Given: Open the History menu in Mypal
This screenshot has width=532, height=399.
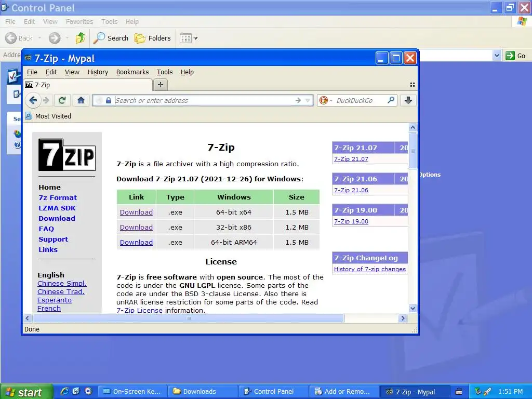Looking at the screenshot, I should 98,72.
